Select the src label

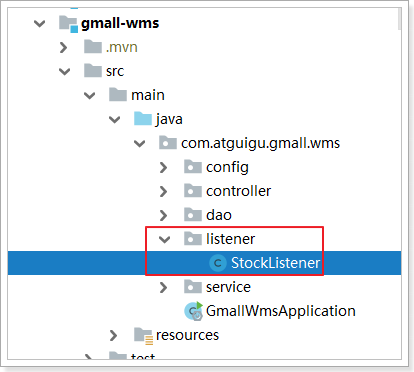pyautogui.click(x=115, y=72)
